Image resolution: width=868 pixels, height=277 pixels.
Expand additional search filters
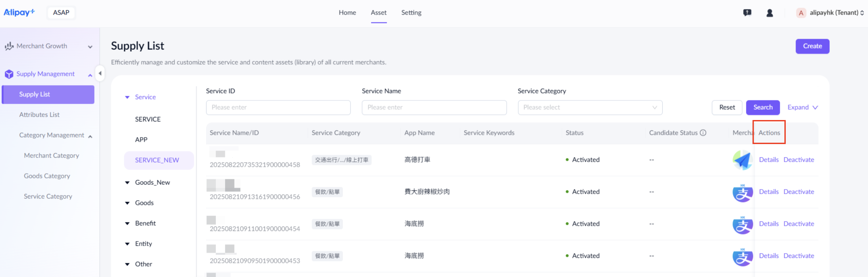[x=802, y=107]
